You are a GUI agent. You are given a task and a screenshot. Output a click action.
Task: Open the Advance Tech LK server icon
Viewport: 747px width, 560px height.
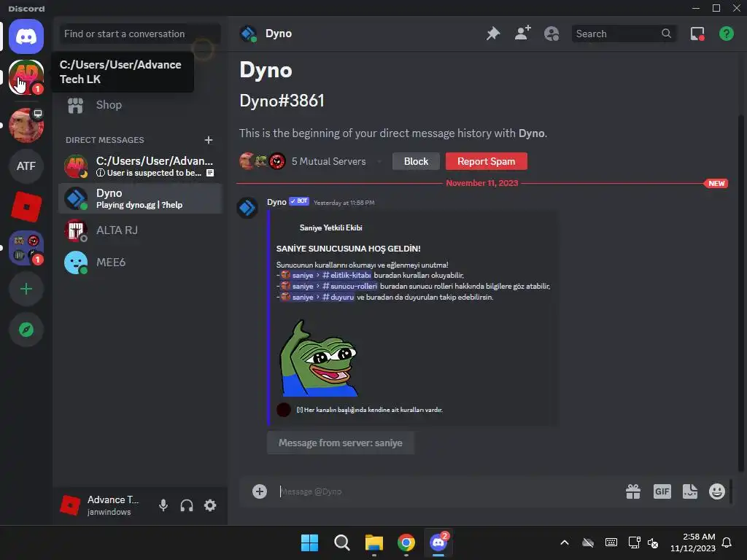(26, 77)
